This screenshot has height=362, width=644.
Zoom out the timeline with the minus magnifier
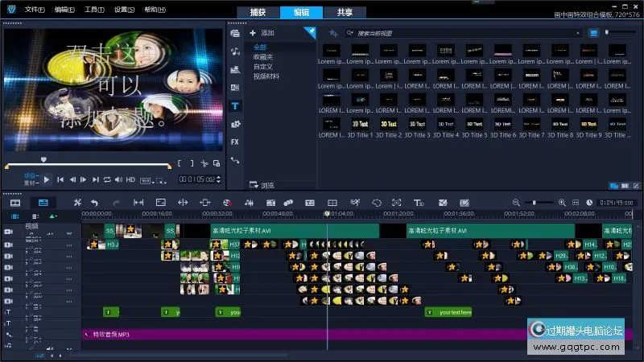coord(517,203)
